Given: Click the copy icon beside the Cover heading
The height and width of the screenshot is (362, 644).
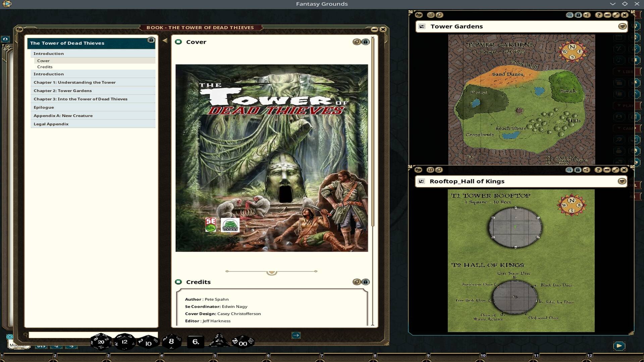Looking at the screenshot, I should (356, 42).
